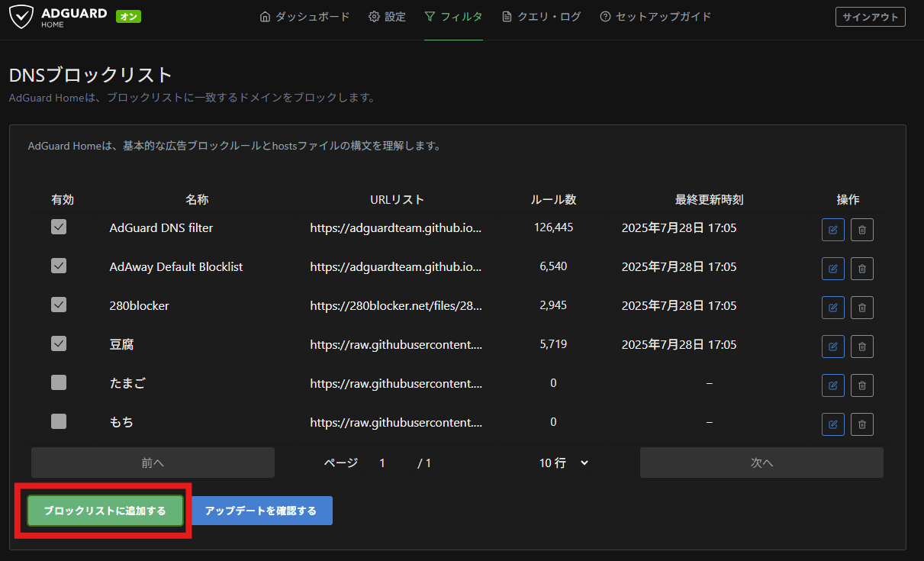Screen dimensions: 924x561
Task: Click the 2,945 rule count
Action: point(553,305)
